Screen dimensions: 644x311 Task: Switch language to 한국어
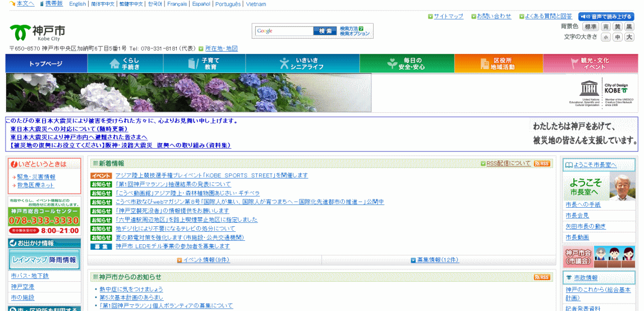pyautogui.click(x=155, y=4)
